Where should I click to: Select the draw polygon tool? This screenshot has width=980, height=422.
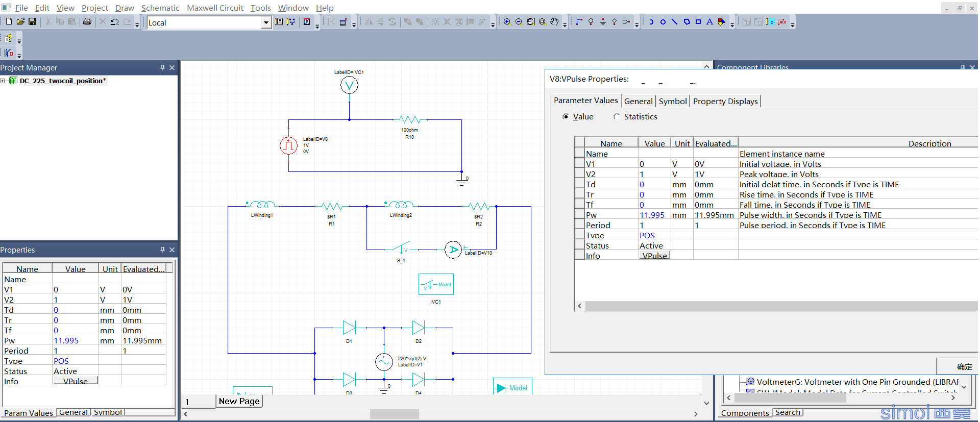pos(687,21)
